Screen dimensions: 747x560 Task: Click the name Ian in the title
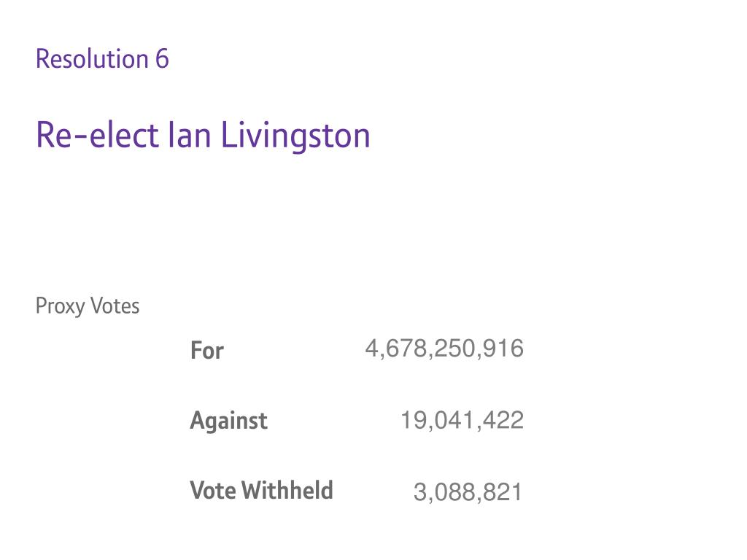pyautogui.click(x=190, y=135)
